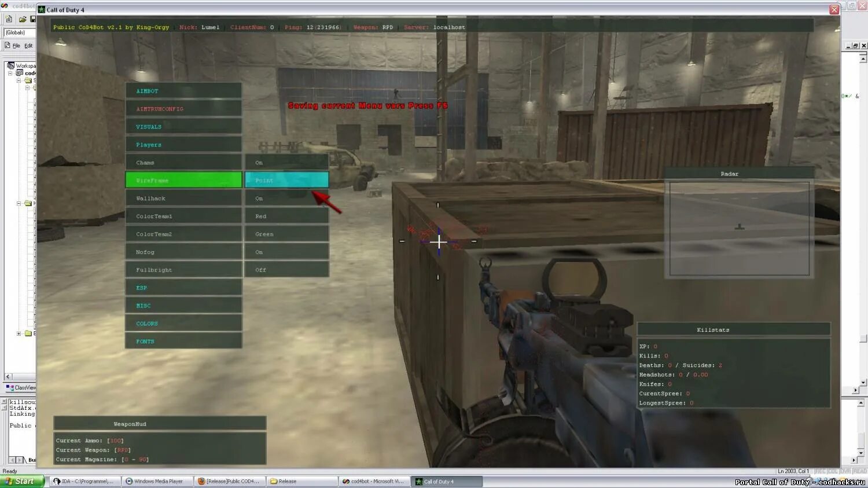Collapse the cod4bot project tree node
Screen dimensions: 868x488
coord(10,73)
